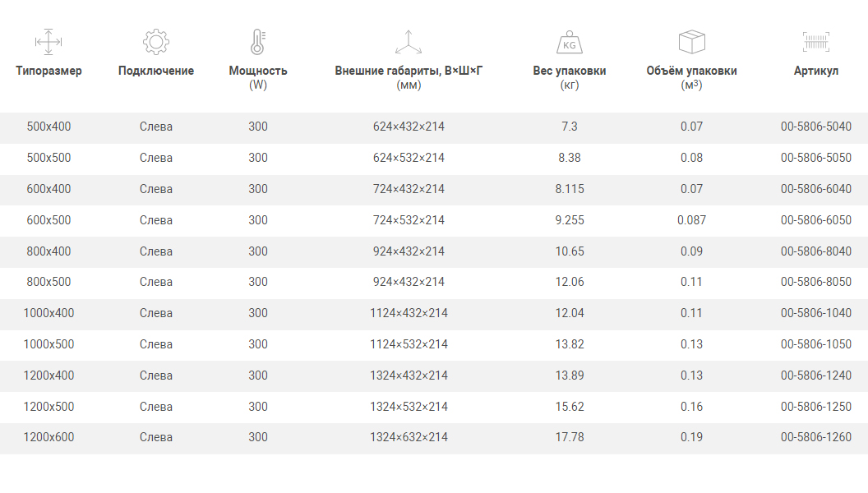Image resolution: width=868 pixels, height=493 pixels.
Task: Click the KG weight icon above Вес упаковки
Action: tap(569, 41)
